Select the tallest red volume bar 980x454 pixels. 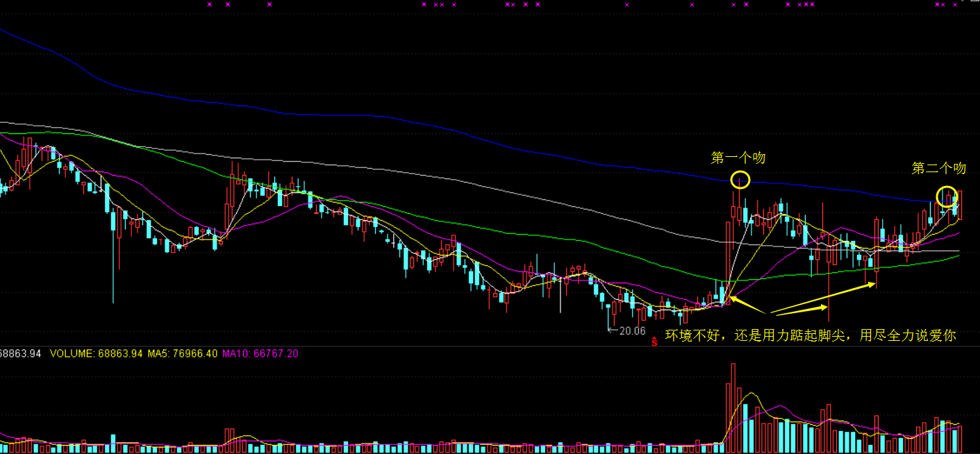tap(732, 405)
